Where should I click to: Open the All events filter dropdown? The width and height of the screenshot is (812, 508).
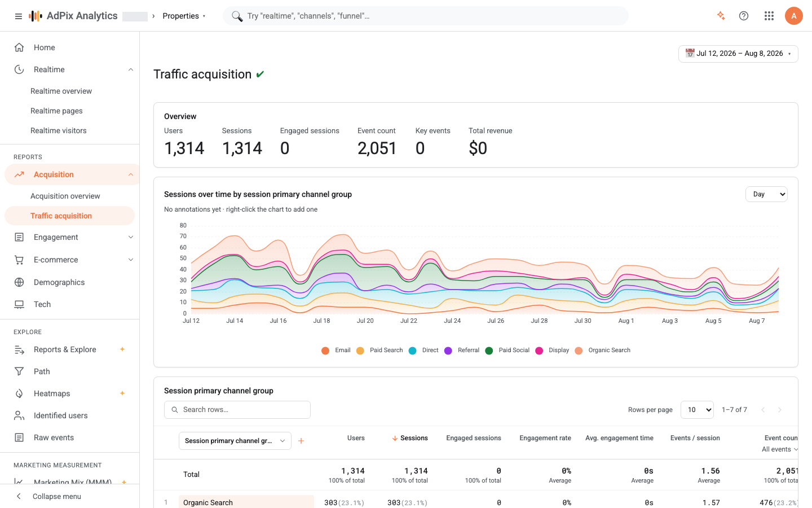coord(780,449)
